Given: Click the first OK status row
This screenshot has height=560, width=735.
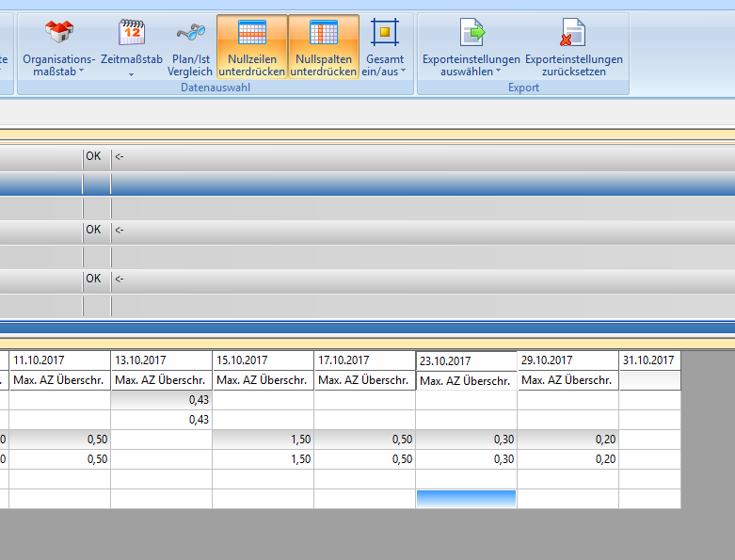Looking at the screenshot, I should 93,156.
